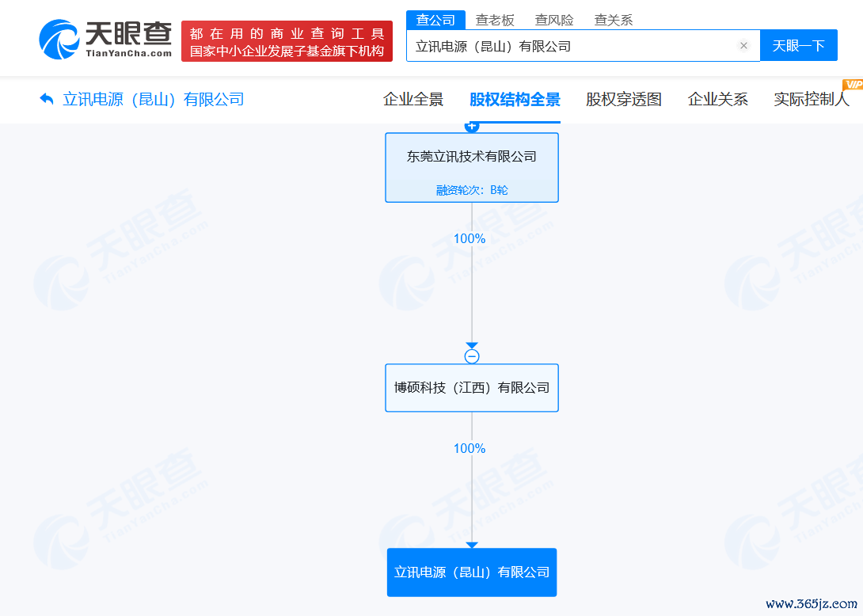Click the back arrow beside the company name

[47, 99]
